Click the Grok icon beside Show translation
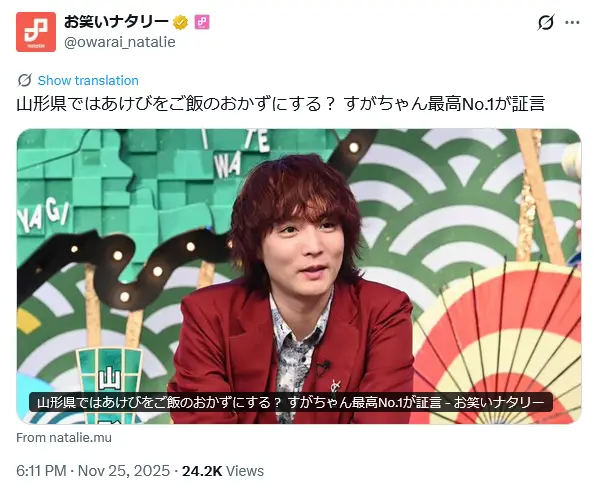This screenshot has height=492, width=598. coord(25,80)
